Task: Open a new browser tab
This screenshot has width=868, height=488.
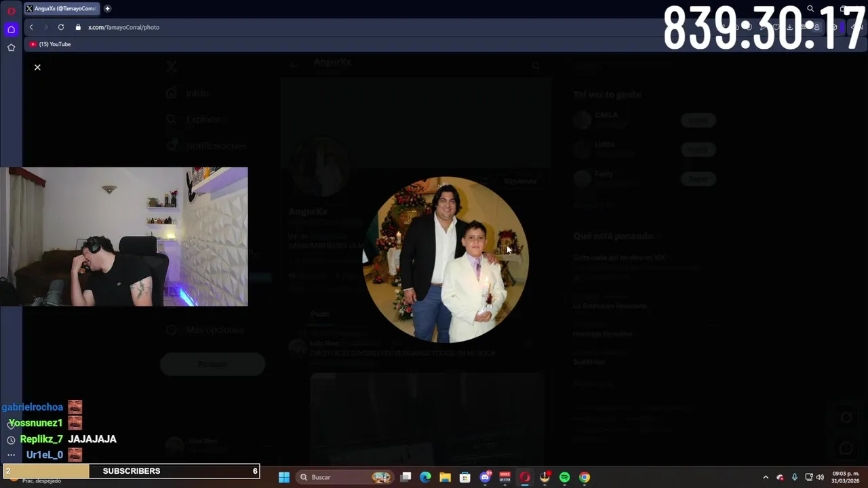Action: (107, 9)
